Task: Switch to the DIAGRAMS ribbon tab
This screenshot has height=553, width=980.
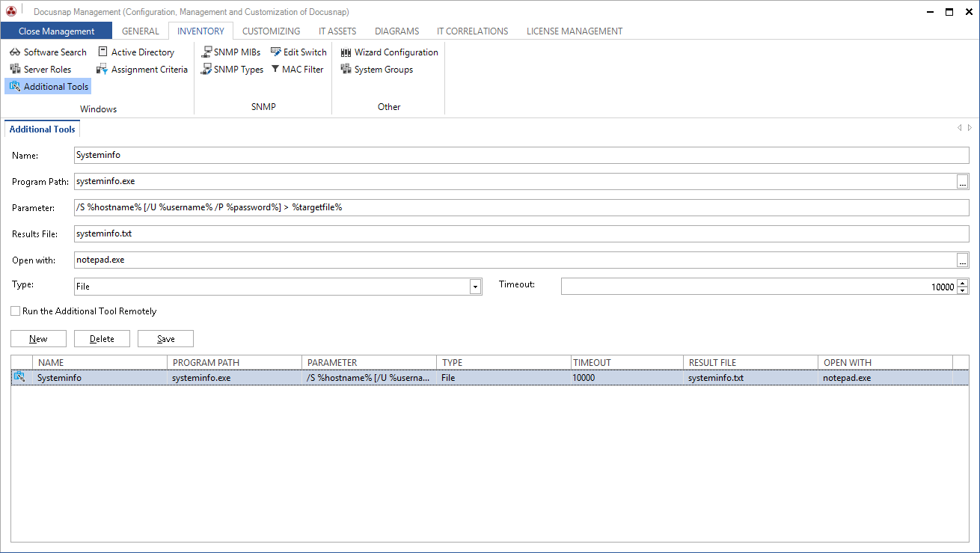Action: tap(396, 31)
